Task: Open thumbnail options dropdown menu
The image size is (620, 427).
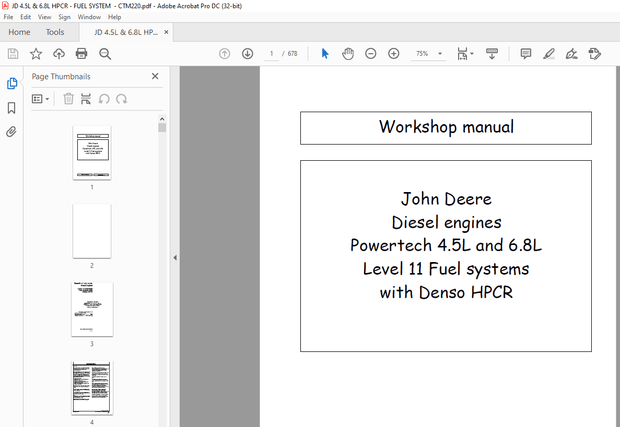Action: (x=40, y=99)
